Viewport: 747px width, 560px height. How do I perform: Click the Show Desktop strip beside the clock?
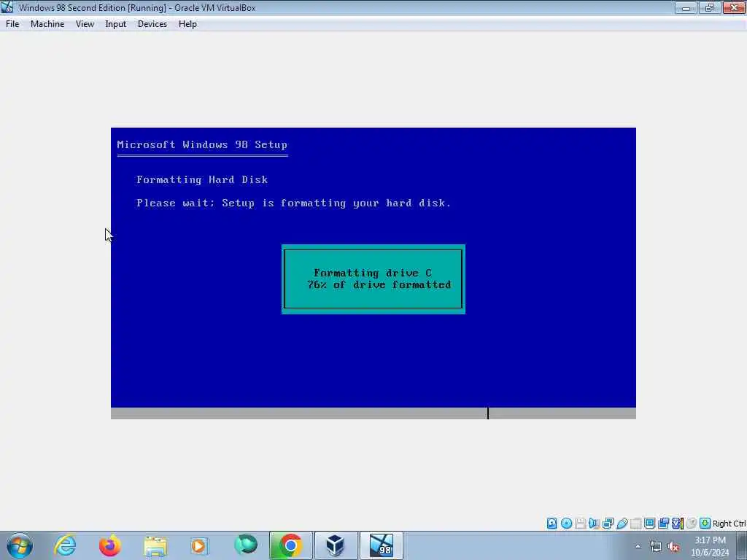742,545
